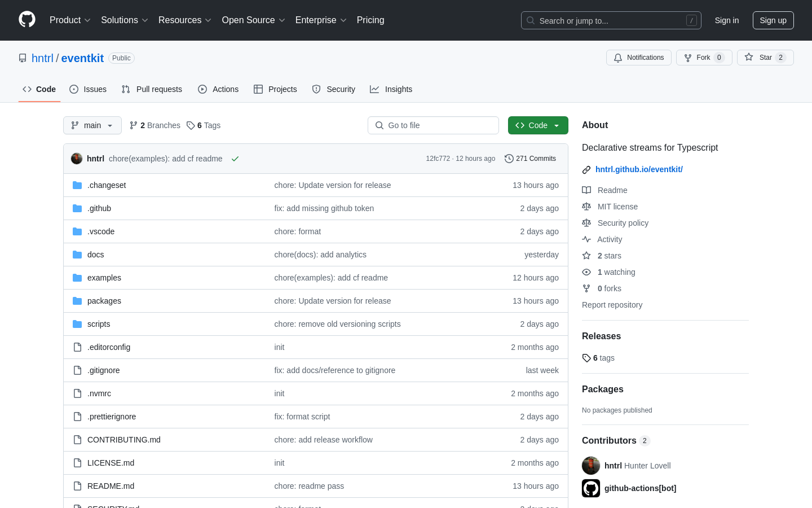Open the .changeset folder icon
The width and height of the screenshot is (812, 508).
(77, 185)
